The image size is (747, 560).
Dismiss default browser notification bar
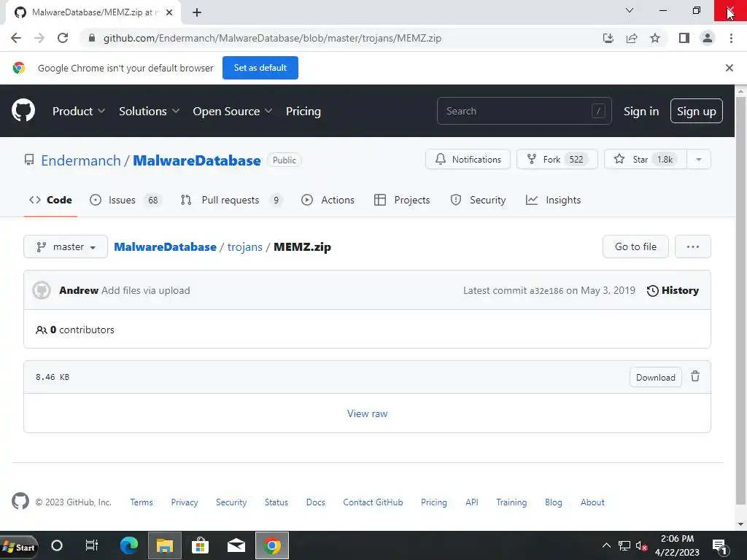729,68
